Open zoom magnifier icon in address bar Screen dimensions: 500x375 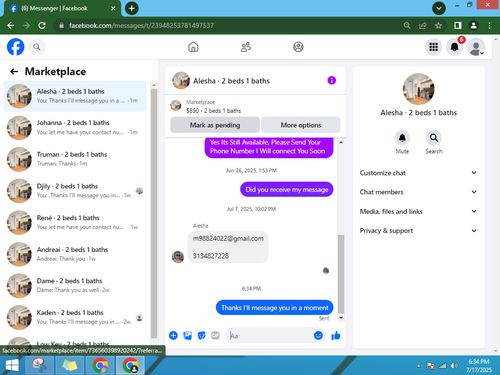407,25
